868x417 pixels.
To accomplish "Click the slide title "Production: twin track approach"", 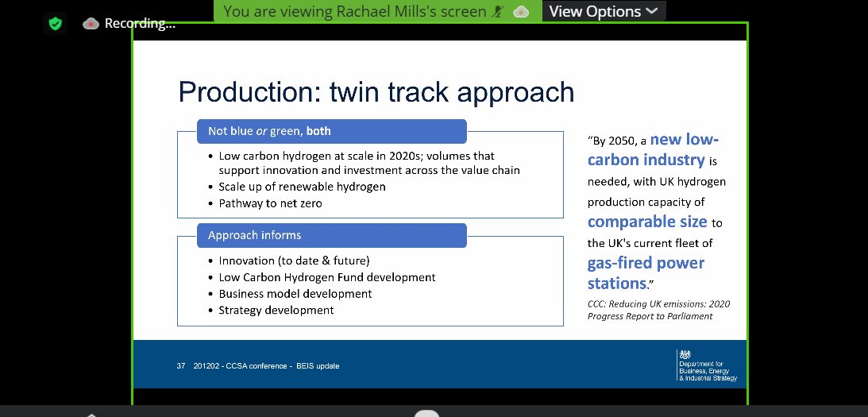I will coord(376,92).
